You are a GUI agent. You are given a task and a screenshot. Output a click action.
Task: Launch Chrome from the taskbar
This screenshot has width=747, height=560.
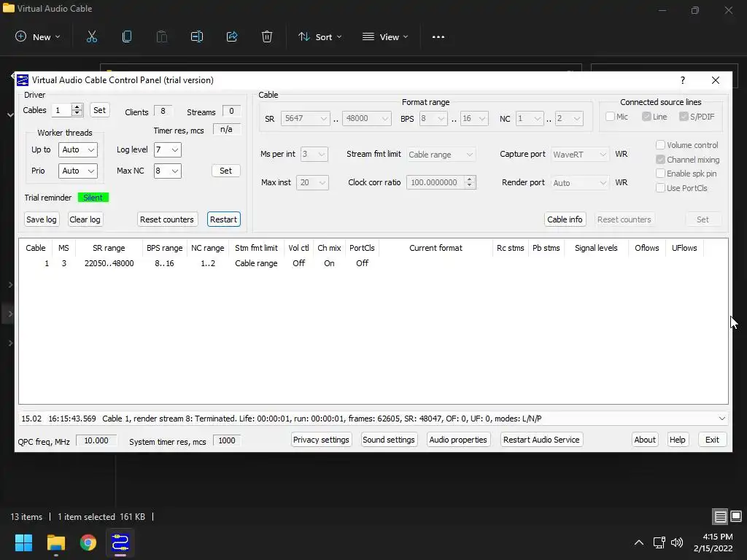[88, 542]
